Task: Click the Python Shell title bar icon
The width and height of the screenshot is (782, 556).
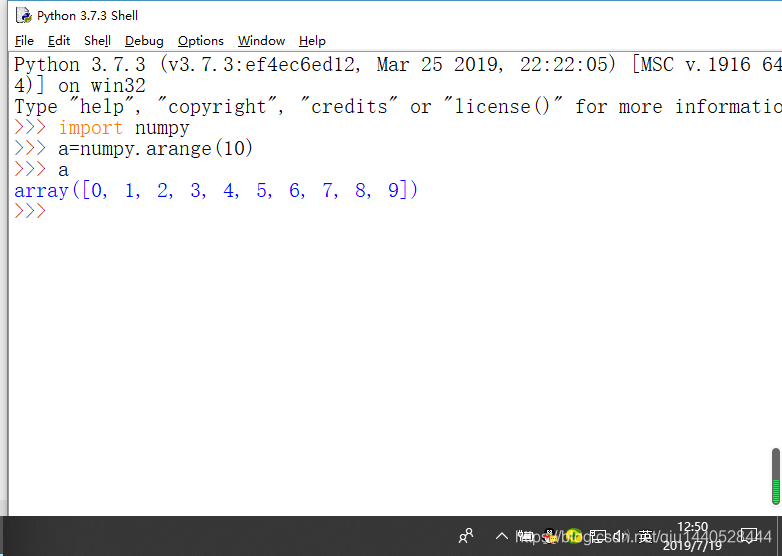Action: 23,15
